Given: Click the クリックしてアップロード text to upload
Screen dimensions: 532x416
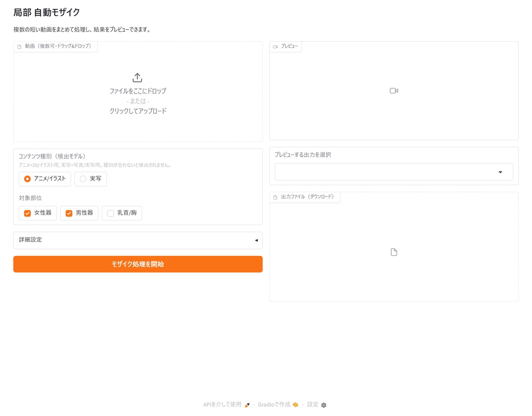Looking at the screenshot, I should click(x=138, y=111).
